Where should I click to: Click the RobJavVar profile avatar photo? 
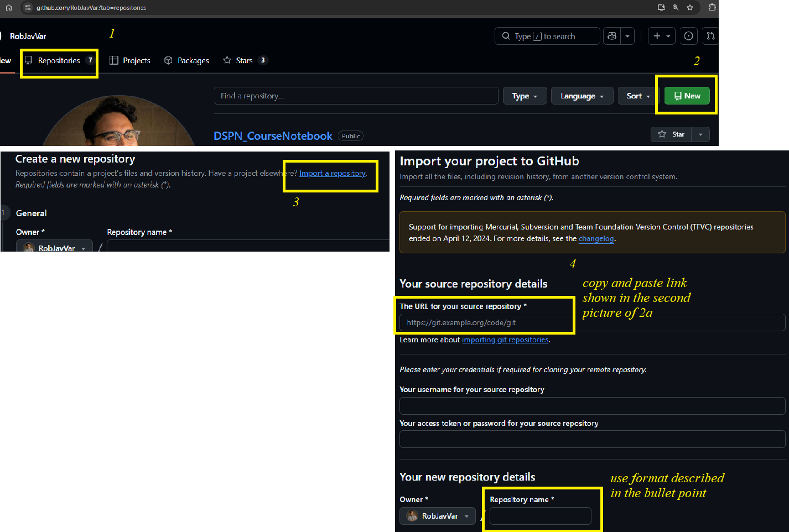coord(118,121)
